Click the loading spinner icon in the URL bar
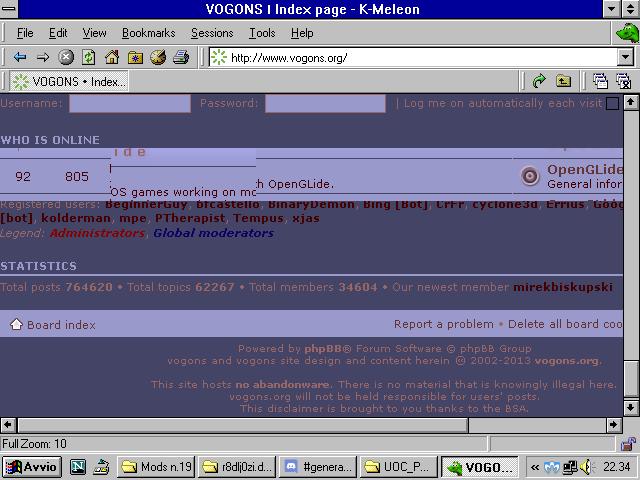Viewport: 640px width, 480px height. (219, 58)
